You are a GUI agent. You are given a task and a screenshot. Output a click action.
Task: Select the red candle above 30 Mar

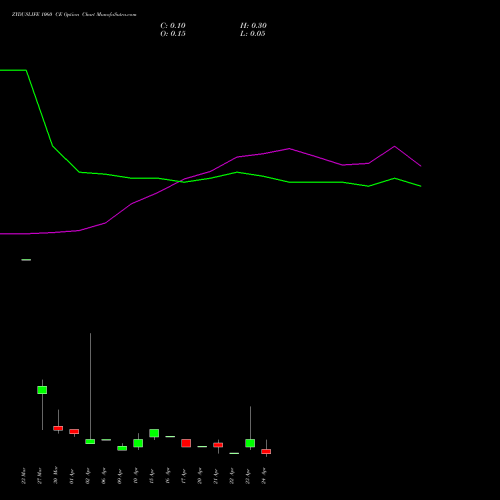(58, 428)
